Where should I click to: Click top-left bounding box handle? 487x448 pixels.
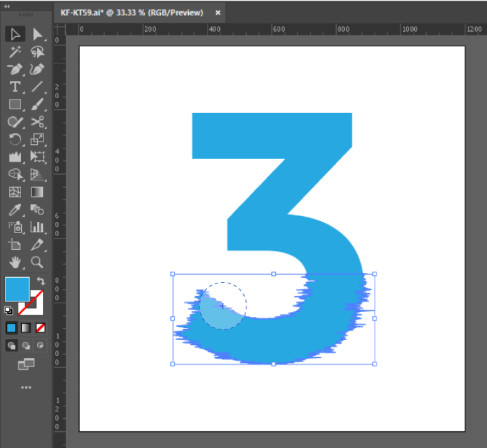tap(173, 274)
